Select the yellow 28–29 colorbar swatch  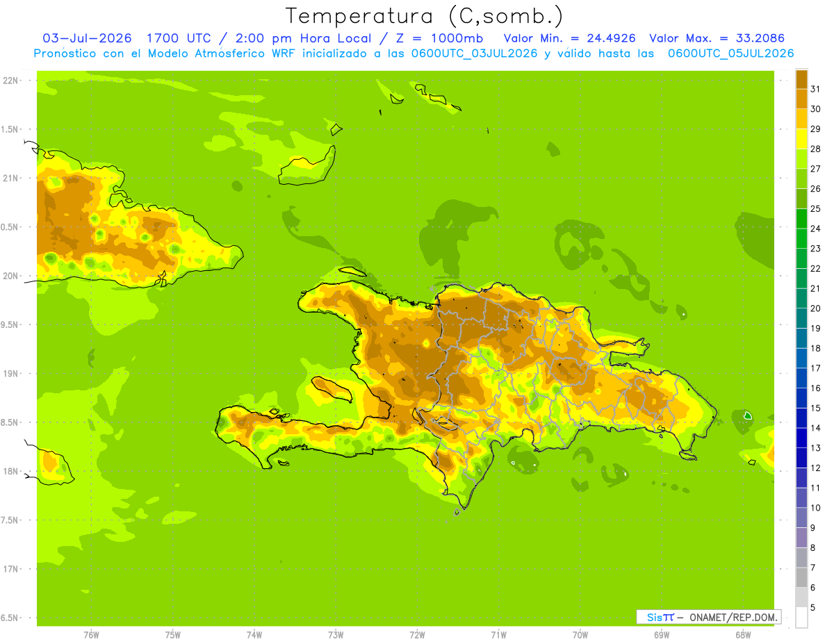tap(801, 139)
